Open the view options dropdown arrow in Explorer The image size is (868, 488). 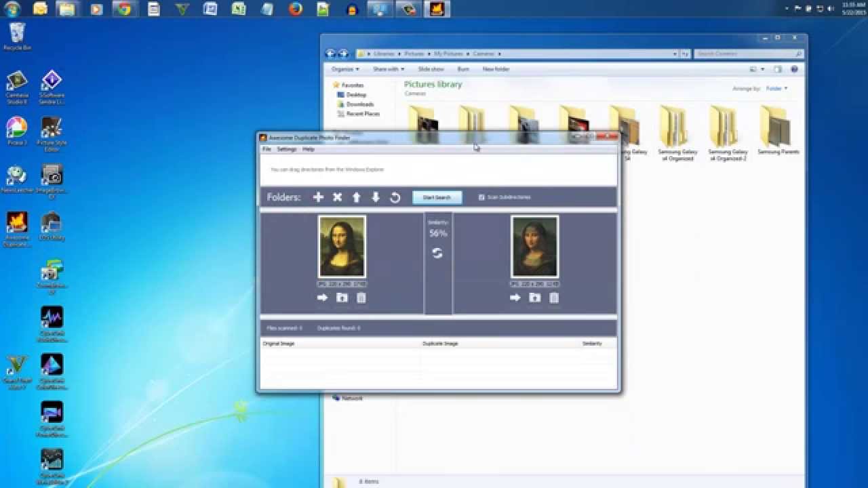[x=763, y=69]
